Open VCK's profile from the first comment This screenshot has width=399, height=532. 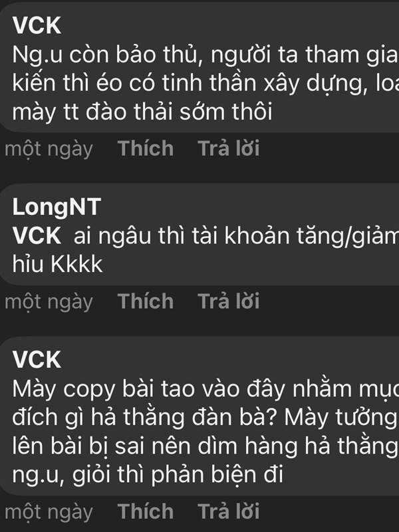37,25
